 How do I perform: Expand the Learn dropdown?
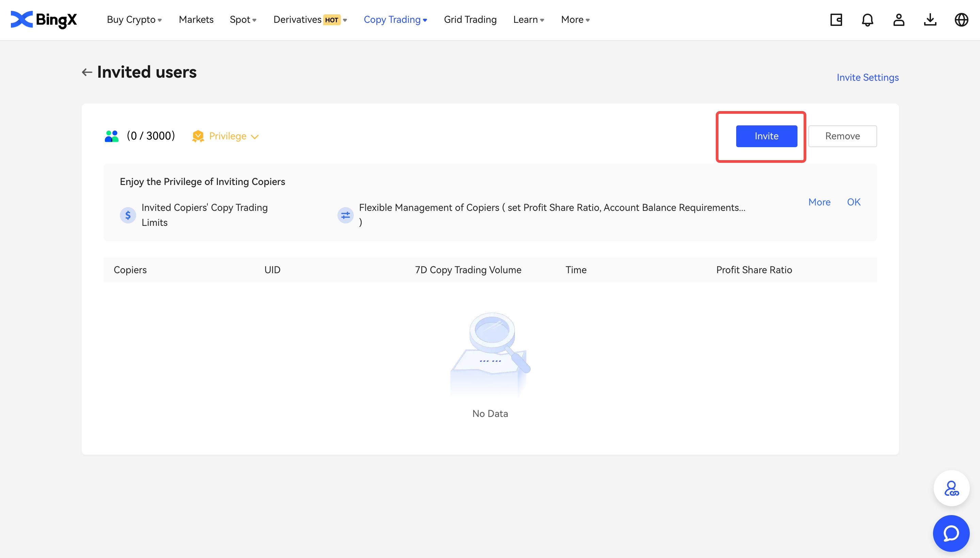click(x=528, y=19)
